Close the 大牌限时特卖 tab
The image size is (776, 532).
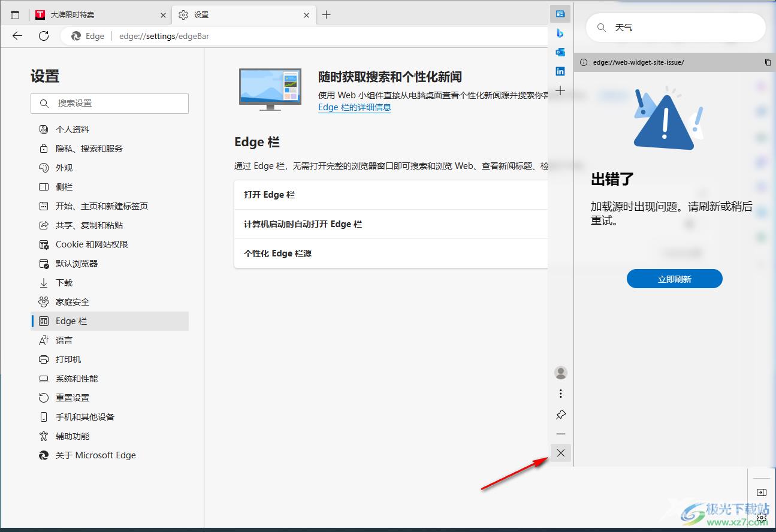click(163, 15)
